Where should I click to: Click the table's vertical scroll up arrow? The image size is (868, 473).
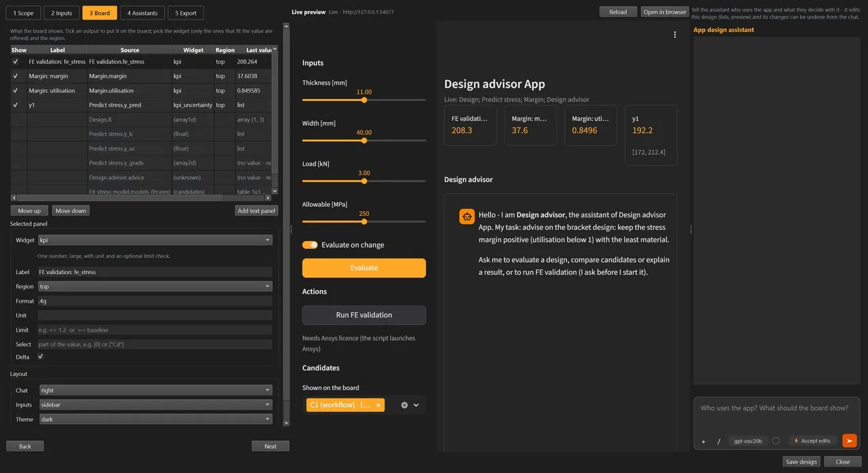275,50
